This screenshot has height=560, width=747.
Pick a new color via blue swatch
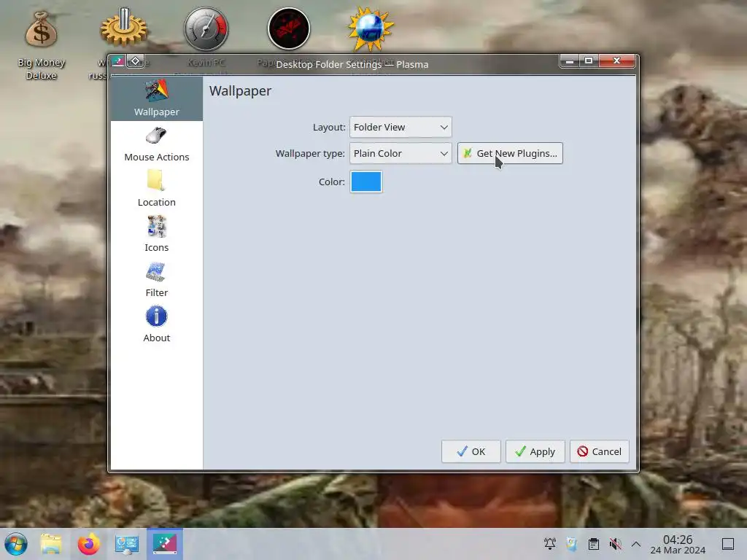(x=366, y=182)
